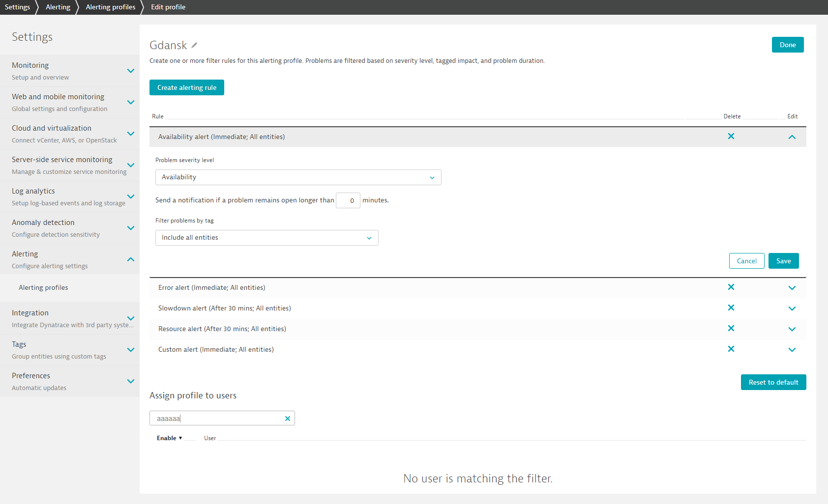Click the pencil icon next to Gdansk

coord(195,45)
